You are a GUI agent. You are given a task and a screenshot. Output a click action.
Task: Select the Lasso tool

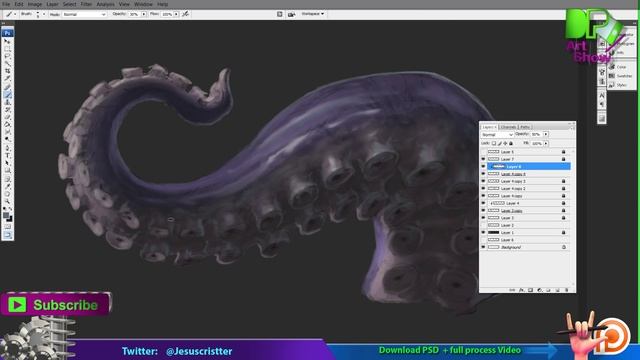(7, 56)
